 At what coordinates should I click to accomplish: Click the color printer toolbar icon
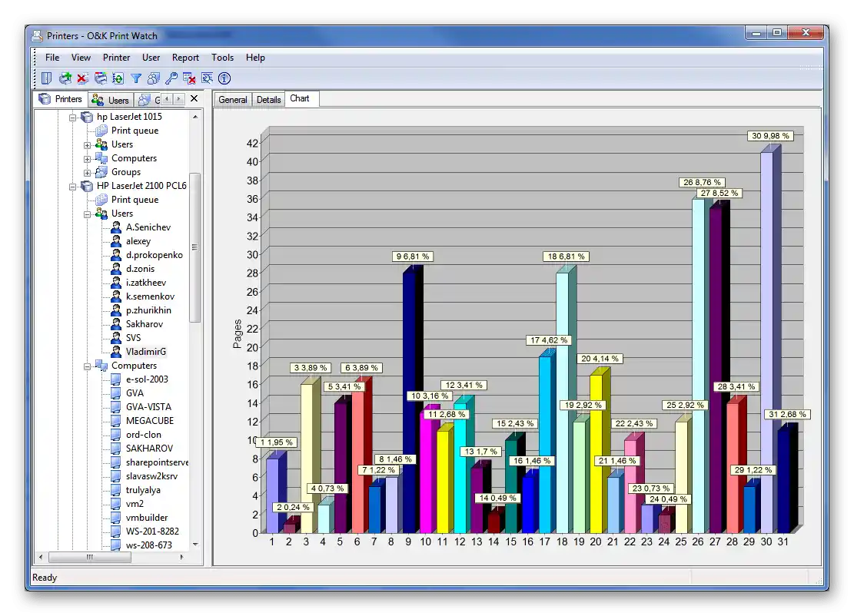101,78
